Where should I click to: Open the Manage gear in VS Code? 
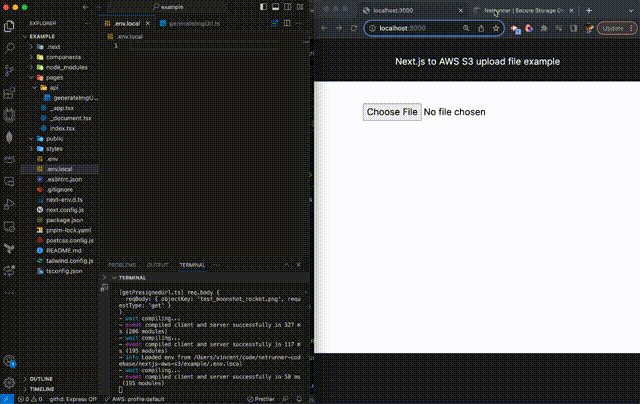pos(9,382)
